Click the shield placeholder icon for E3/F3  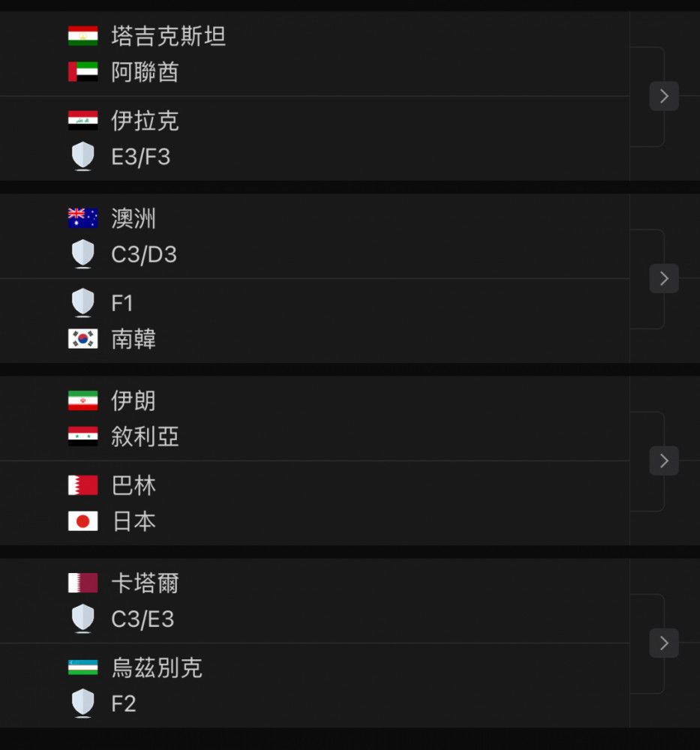[x=83, y=156]
